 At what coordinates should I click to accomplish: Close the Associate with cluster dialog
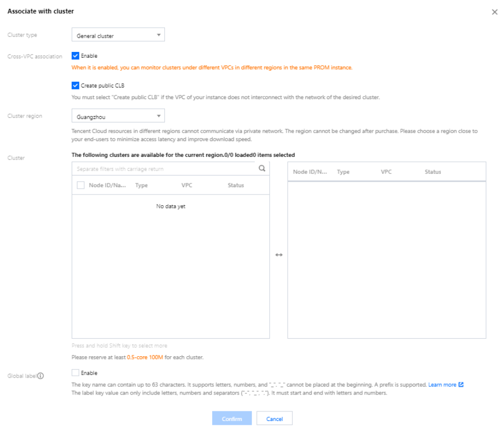click(494, 12)
